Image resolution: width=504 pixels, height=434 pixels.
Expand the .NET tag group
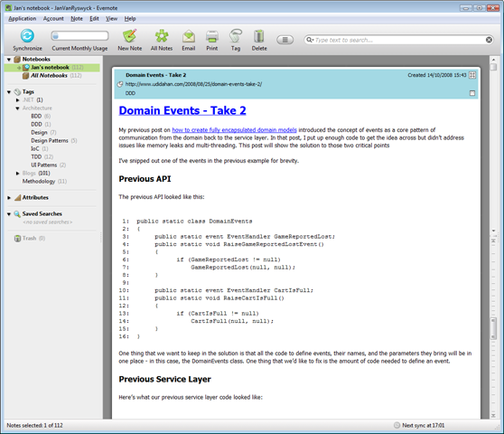click(x=18, y=100)
